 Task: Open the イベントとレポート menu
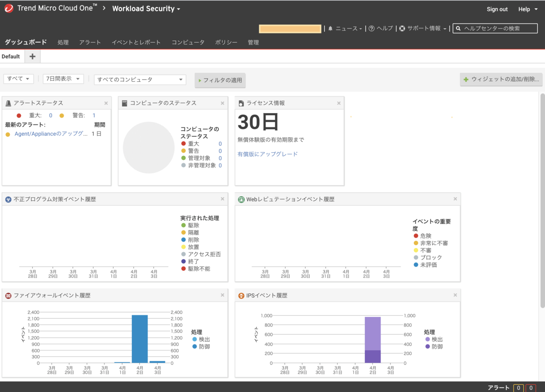click(x=136, y=42)
